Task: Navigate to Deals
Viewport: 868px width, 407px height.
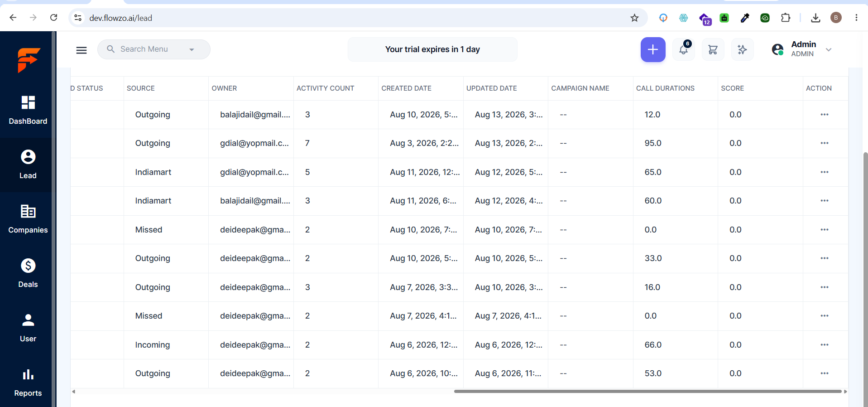Action: 28,273
